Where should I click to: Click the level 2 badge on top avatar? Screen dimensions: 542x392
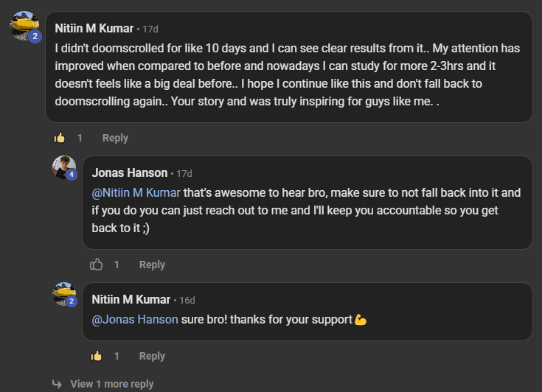pyautogui.click(x=35, y=36)
